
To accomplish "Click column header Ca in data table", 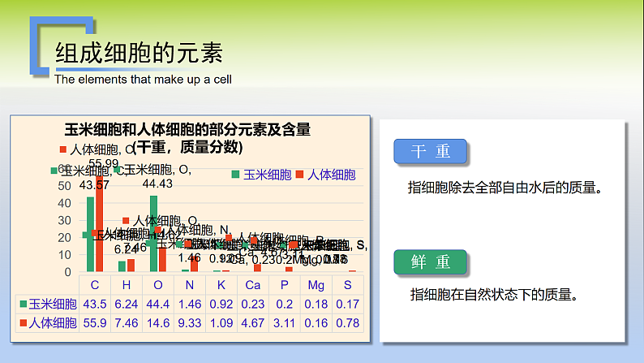I will tap(253, 285).
